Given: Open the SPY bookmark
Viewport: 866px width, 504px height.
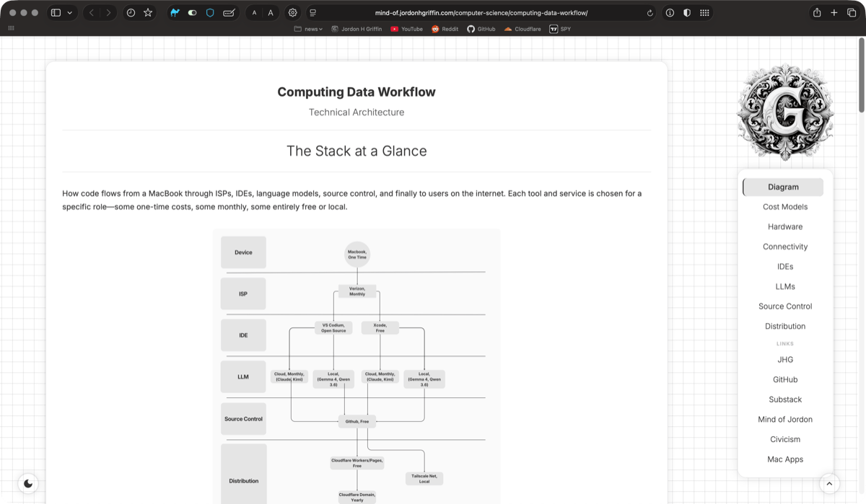Looking at the screenshot, I should pyautogui.click(x=560, y=29).
